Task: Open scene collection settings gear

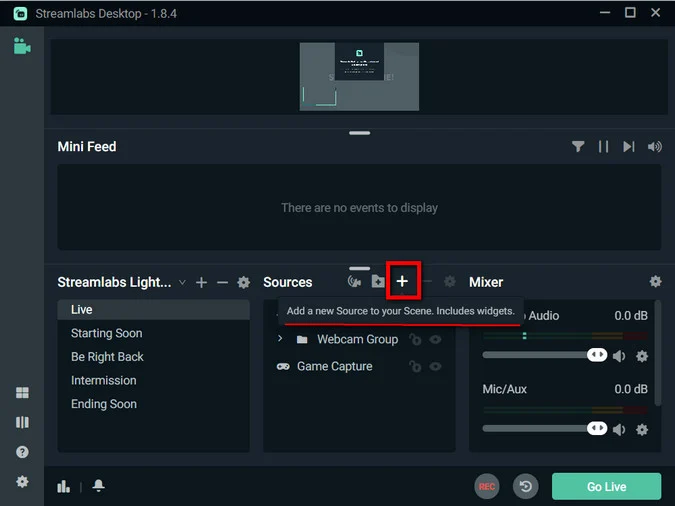Action: 244,282
